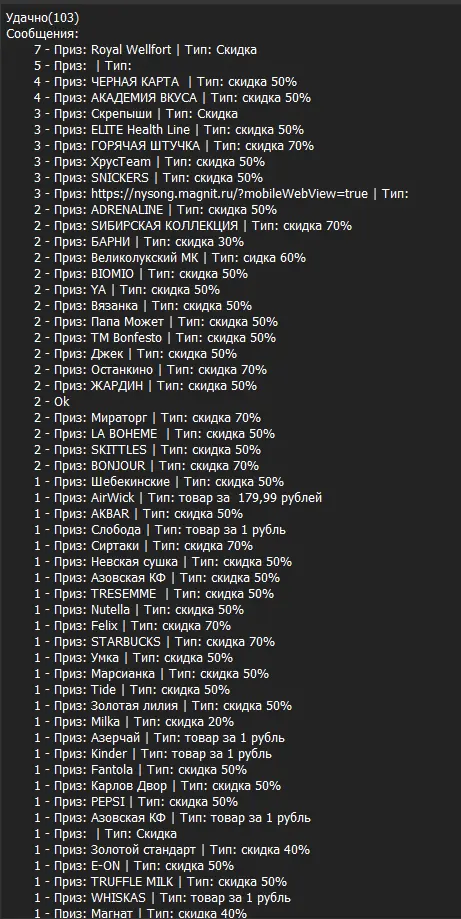Viewport: 461px width, 919px height.
Task: Select the WHISKAS товар за 1 рубль entry
Action: click(163, 897)
